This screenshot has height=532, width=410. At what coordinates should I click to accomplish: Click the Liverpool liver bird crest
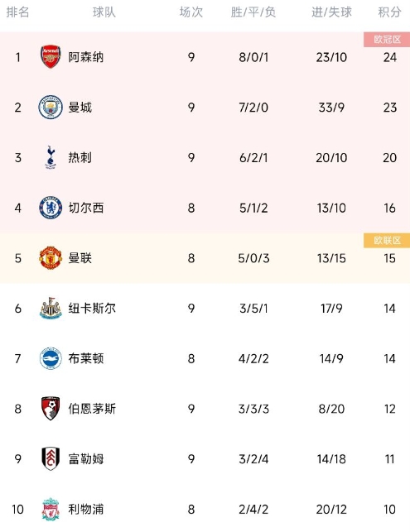51,509
